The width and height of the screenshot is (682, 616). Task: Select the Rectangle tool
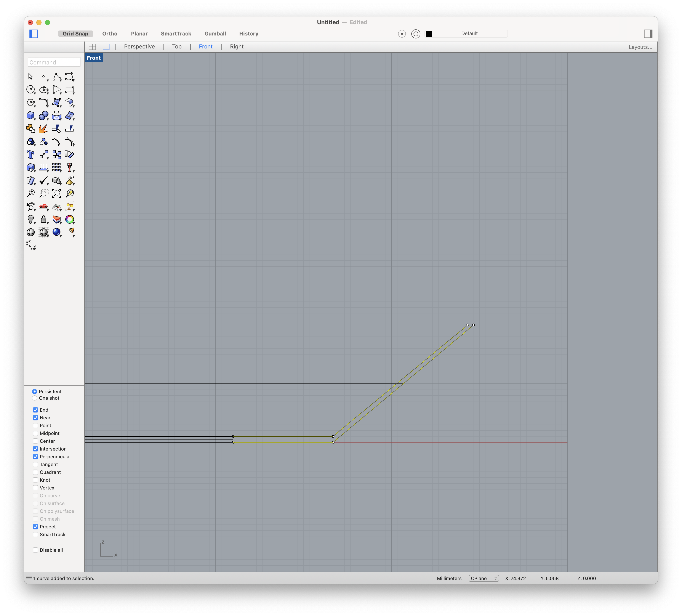pyautogui.click(x=70, y=90)
